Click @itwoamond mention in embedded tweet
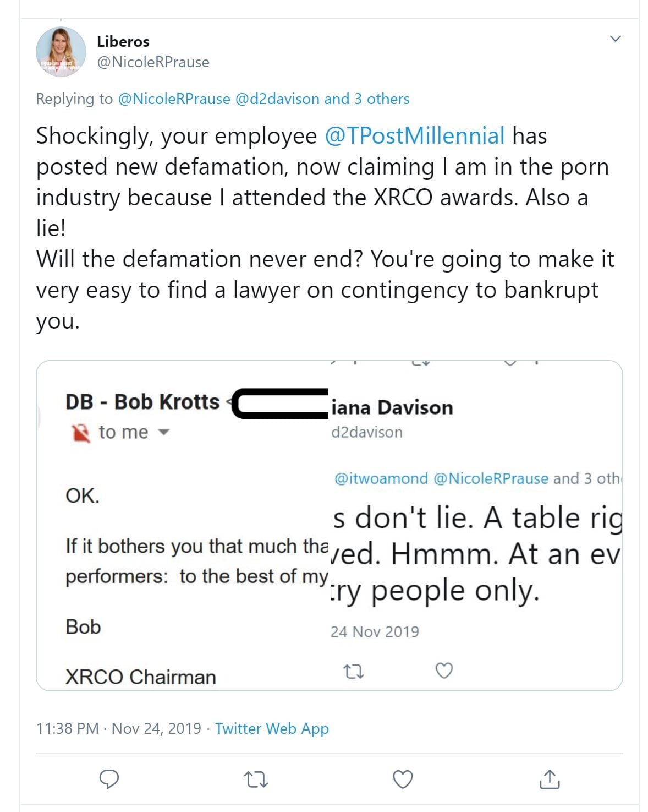648x812 pixels. (381, 478)
